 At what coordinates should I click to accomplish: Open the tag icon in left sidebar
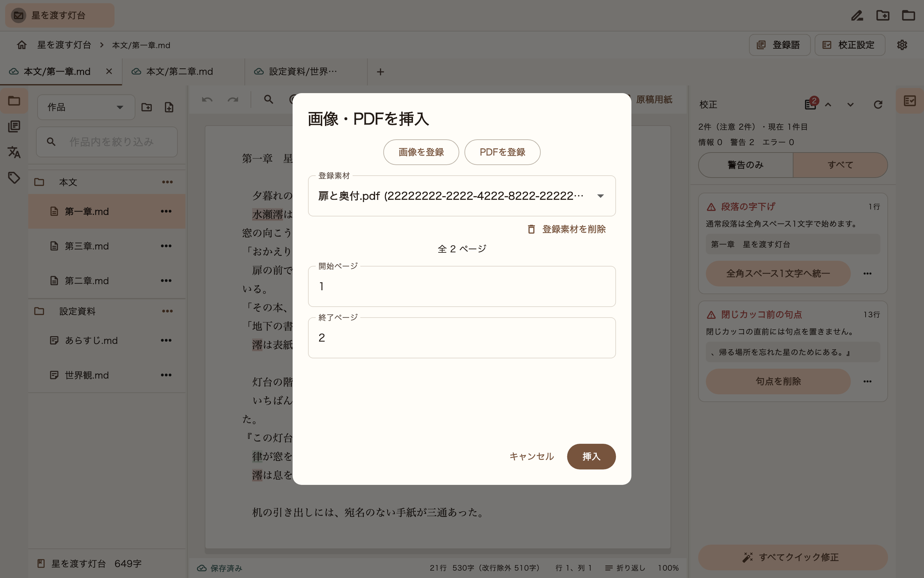[14, 178]
